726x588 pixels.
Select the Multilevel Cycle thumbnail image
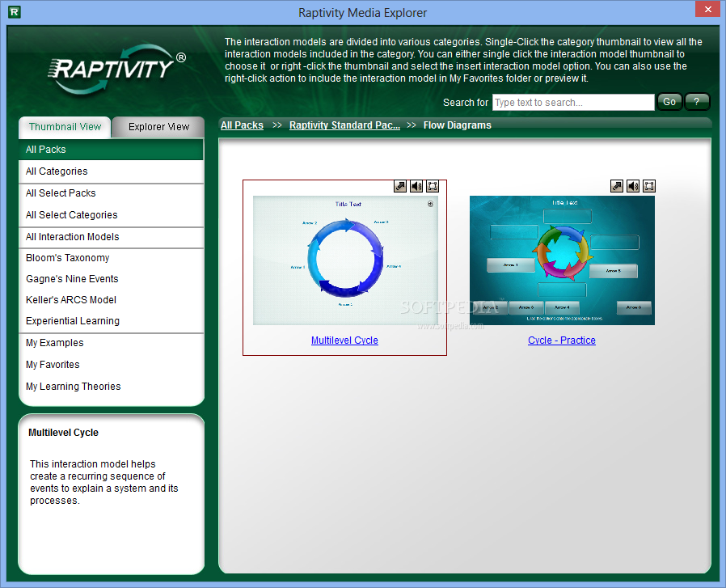click(345, 260)
